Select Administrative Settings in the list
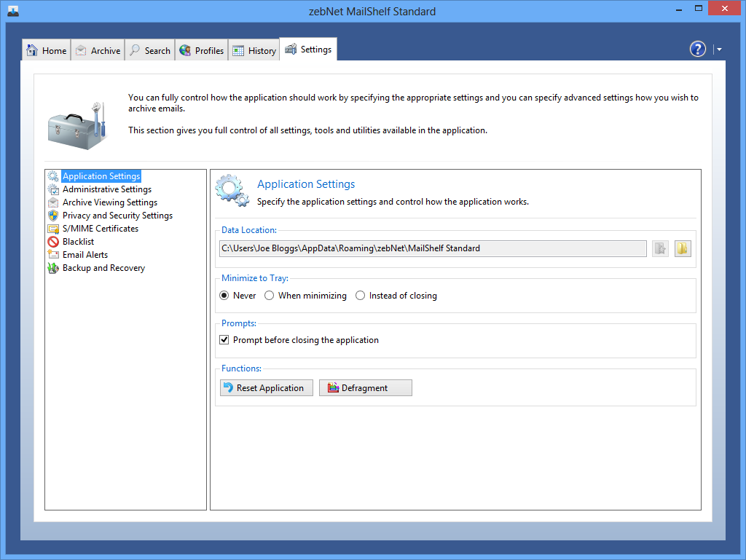Viewport: 746px width, 560px height. point(106,189)
